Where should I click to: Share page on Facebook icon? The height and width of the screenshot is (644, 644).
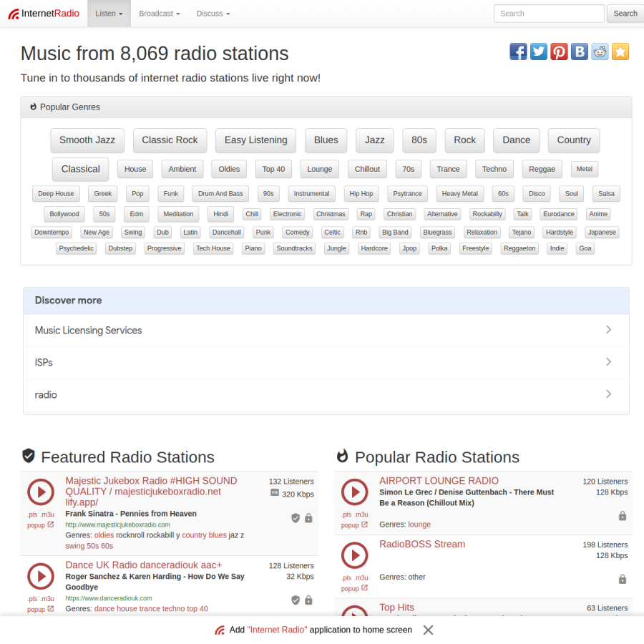pos(518,52)
